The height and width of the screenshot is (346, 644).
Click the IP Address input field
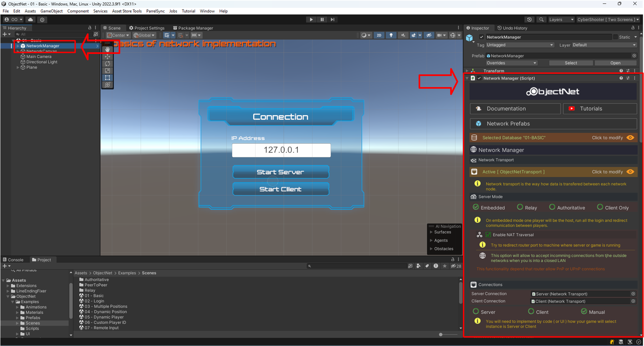click(281, 150)
